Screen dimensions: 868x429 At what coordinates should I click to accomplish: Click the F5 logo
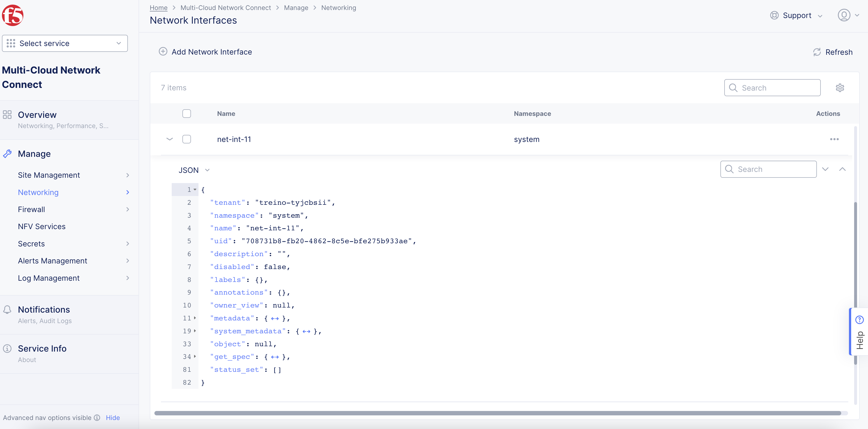pos(12,15)
